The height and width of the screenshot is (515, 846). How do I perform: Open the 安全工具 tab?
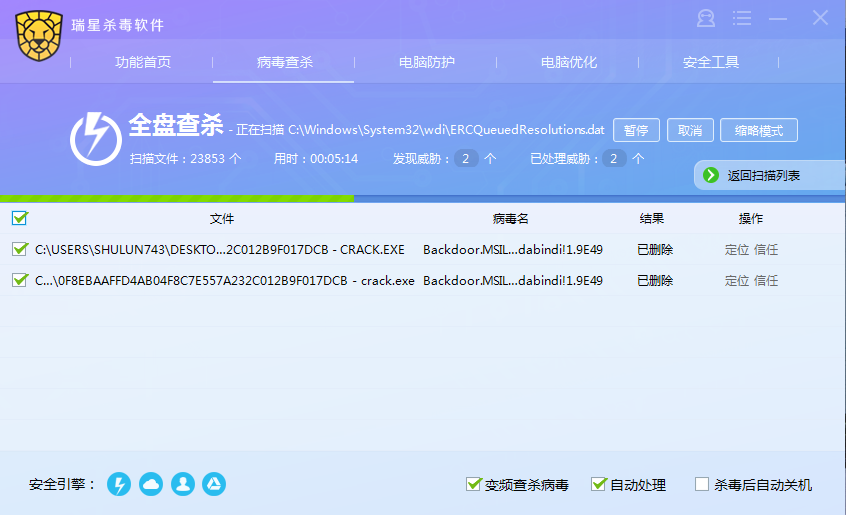click(711, 63)
